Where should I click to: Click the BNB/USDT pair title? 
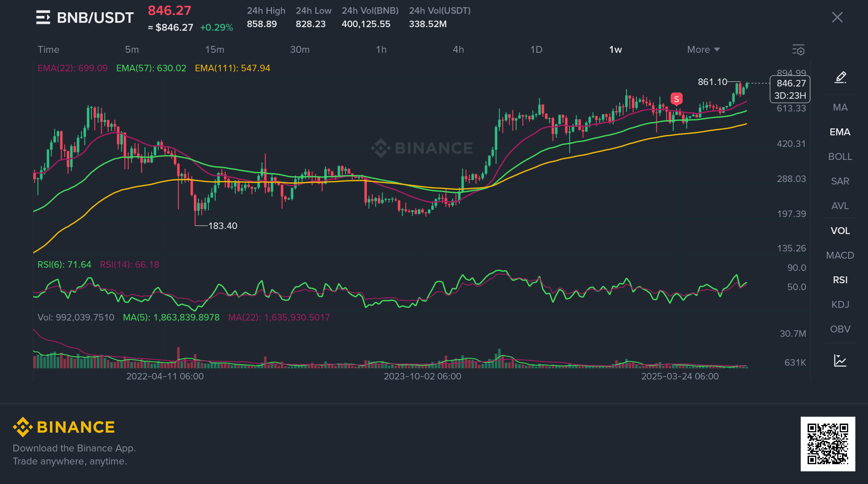(95, 18)
